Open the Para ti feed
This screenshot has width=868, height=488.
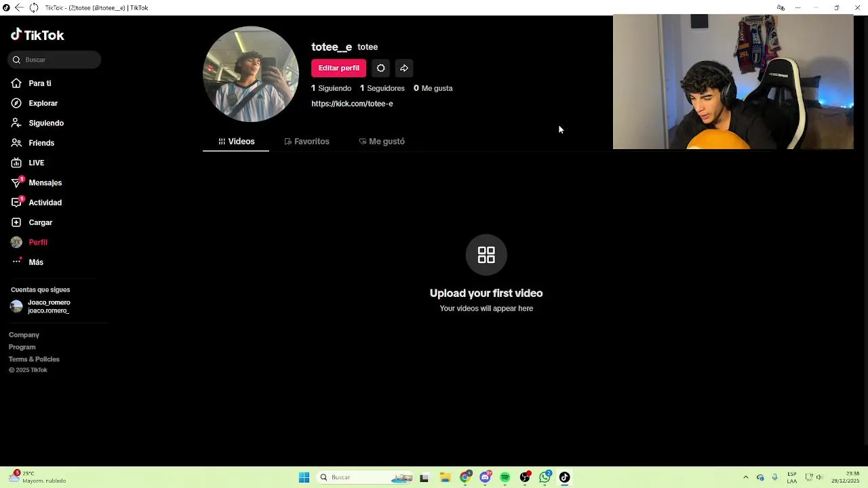(x=39, y=83)
